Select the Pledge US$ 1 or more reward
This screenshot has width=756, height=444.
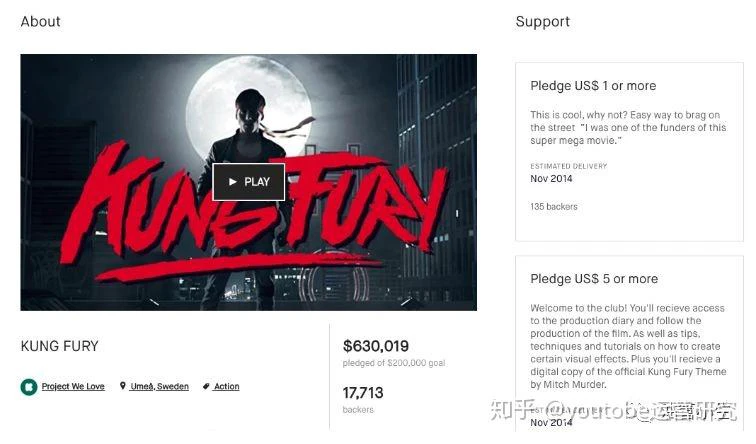(x=629, y=152)
